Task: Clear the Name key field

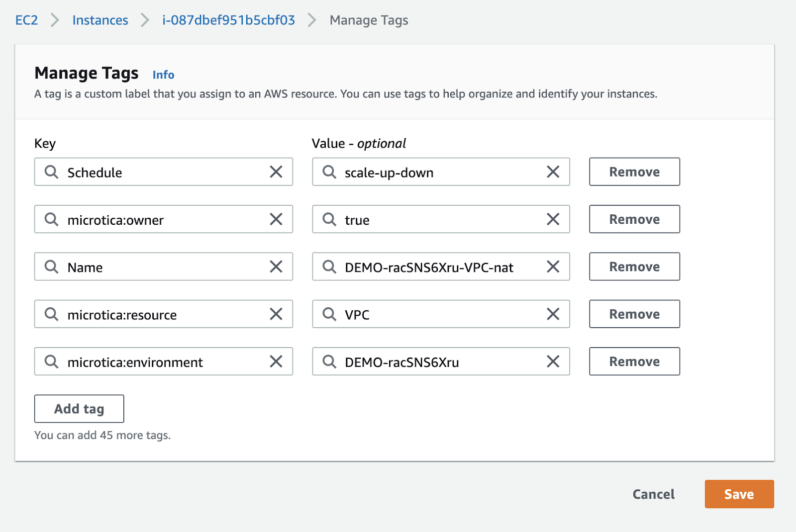Action: (276, 267)
